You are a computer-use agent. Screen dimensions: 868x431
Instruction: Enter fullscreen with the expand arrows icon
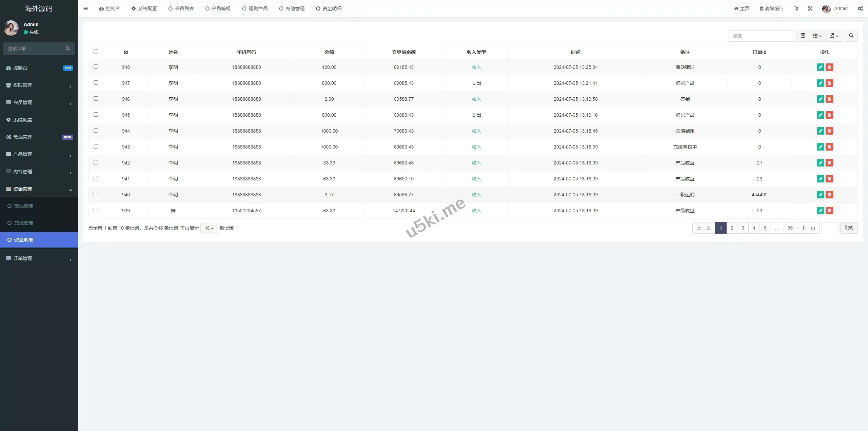[x=810, y=8]
